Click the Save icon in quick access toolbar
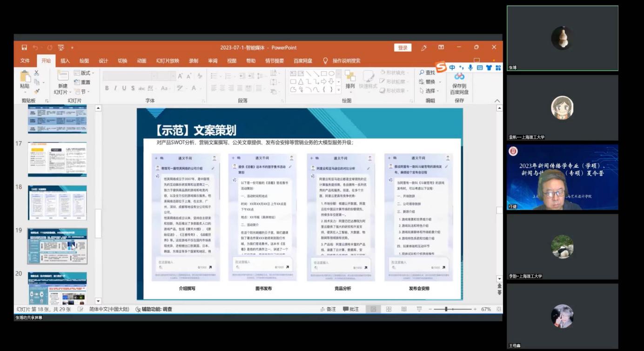Screen dimensions: 644x351 24,47
